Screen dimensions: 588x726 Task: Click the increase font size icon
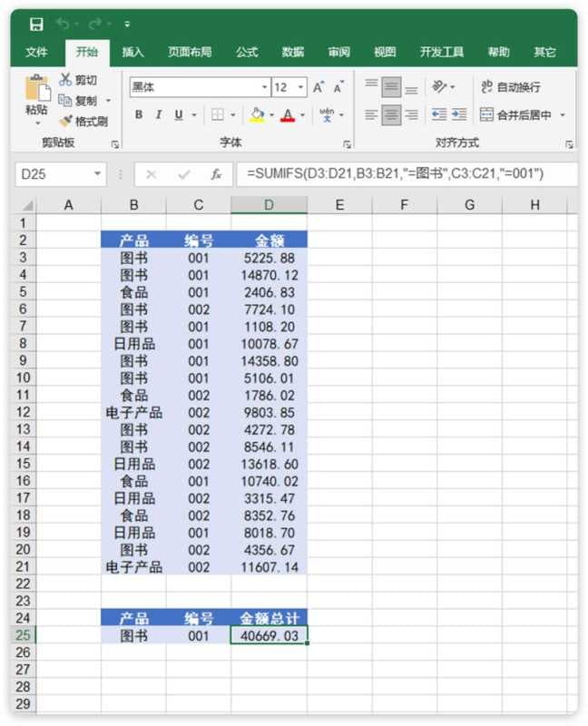(x=318, y=87)
